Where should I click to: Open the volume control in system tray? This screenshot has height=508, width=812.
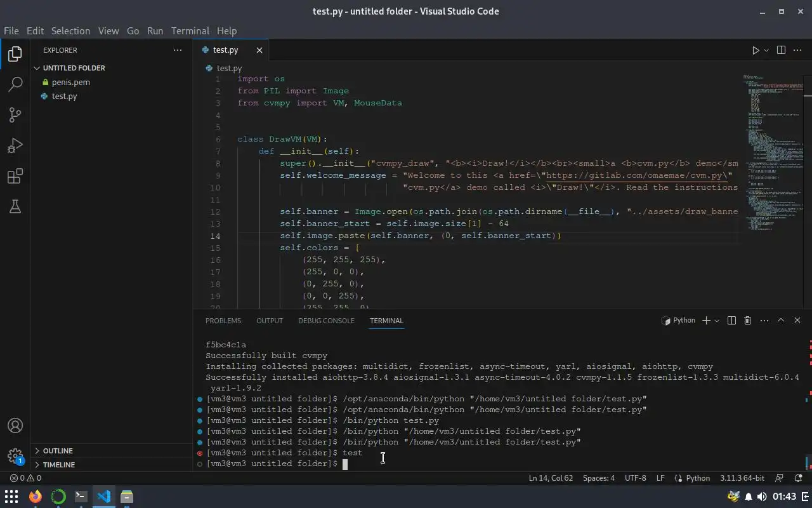762,497
